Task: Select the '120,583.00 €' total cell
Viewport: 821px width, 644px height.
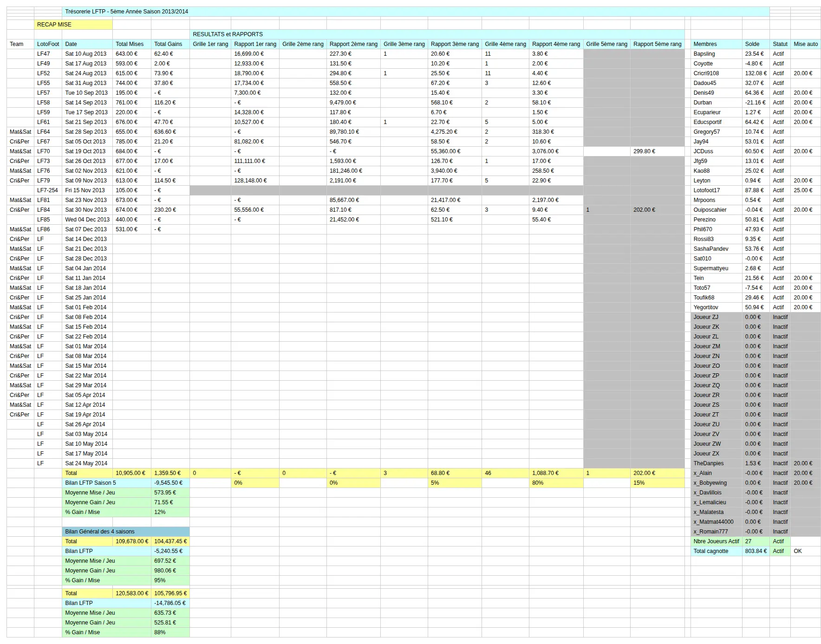Action: (132, 593)
